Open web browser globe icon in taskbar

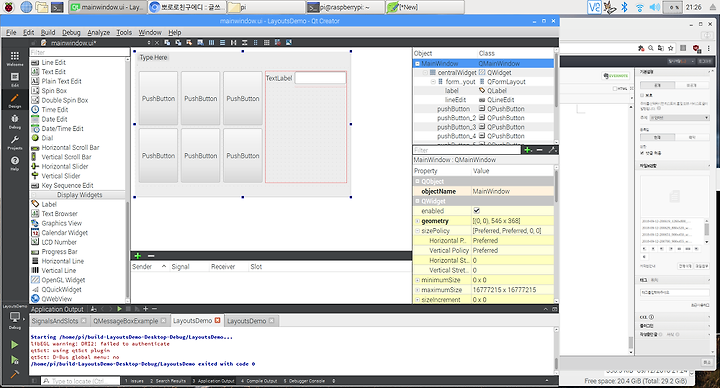coord(26,7)
